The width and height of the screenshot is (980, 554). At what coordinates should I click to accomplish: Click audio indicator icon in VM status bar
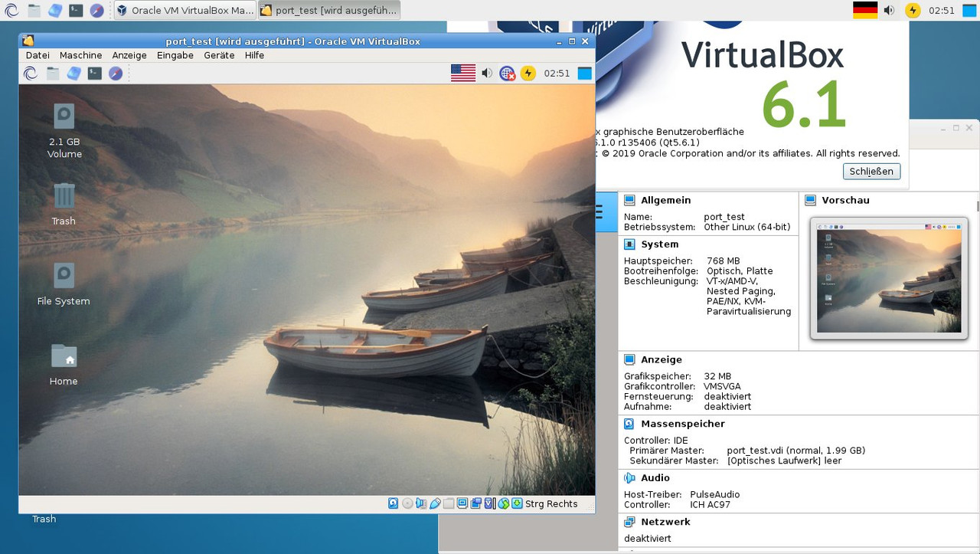(x=421, y=503)
